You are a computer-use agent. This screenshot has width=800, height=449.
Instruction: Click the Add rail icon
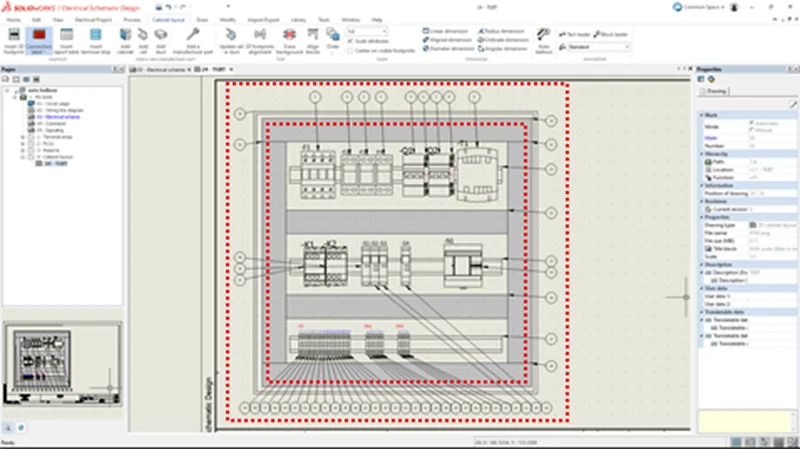click(x=145, y=36)
